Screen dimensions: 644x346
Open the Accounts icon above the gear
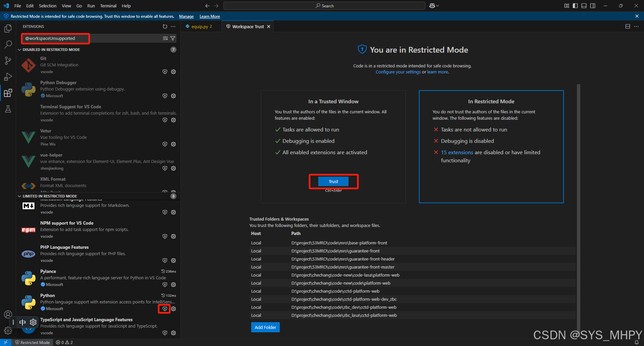8,314
